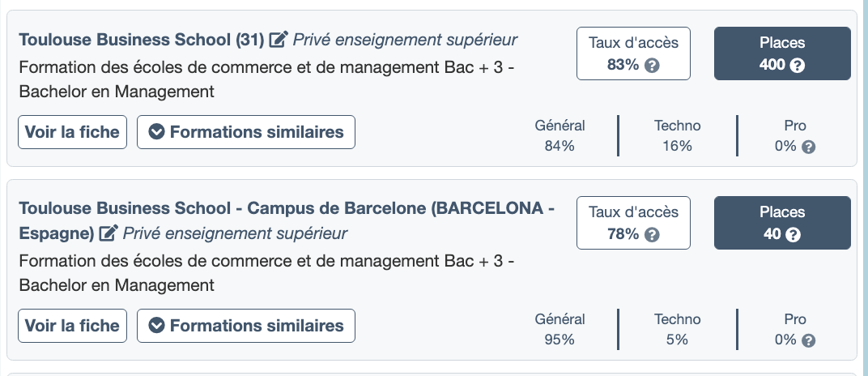Click help icon beside first Pro 0%
The height and width of the screenshot is (376, 868).
point(807,147)
